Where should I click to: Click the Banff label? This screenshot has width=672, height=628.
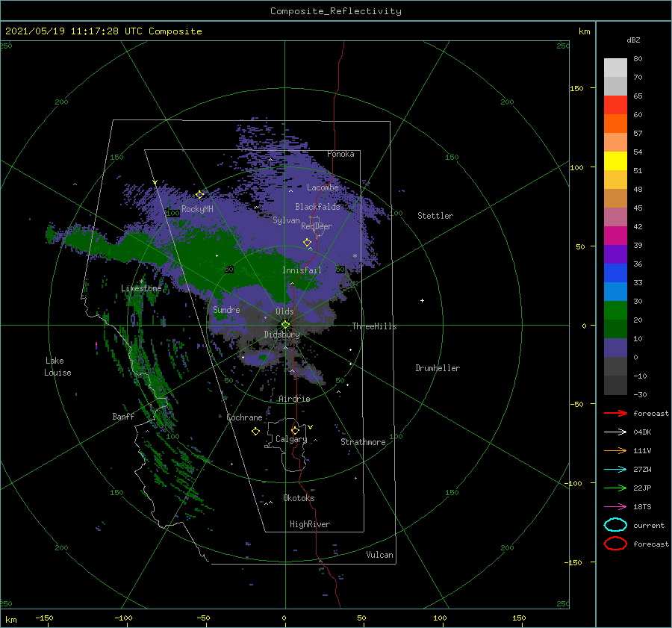click(x=123, y=416)
